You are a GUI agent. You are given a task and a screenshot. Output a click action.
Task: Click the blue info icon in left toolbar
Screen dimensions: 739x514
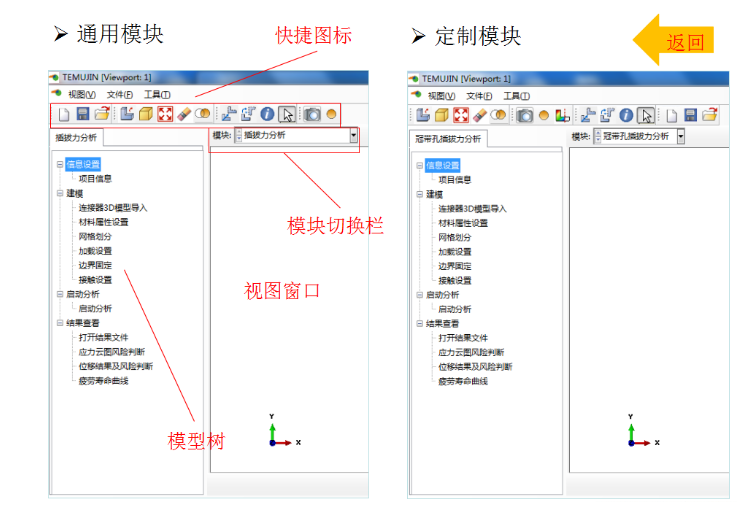pyautogui.click(x=266, y=115)
